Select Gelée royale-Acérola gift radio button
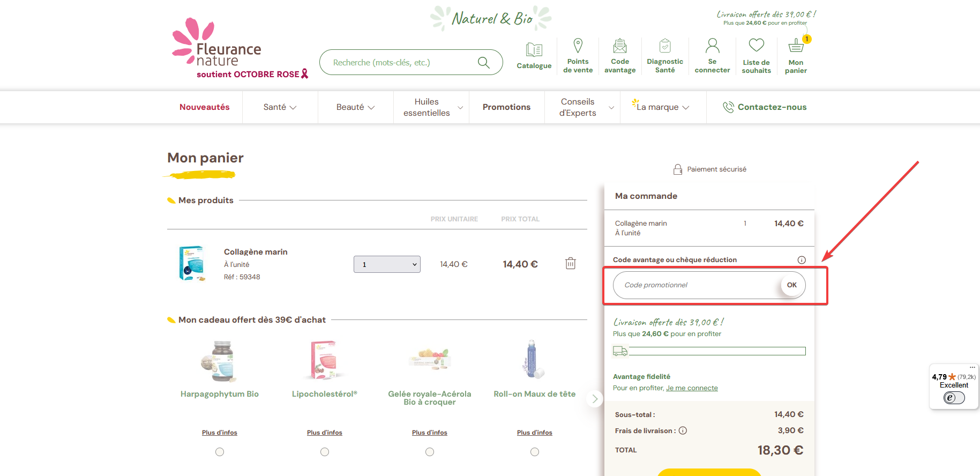This screenshot has height=476, width=980. [x=430, y=452]
